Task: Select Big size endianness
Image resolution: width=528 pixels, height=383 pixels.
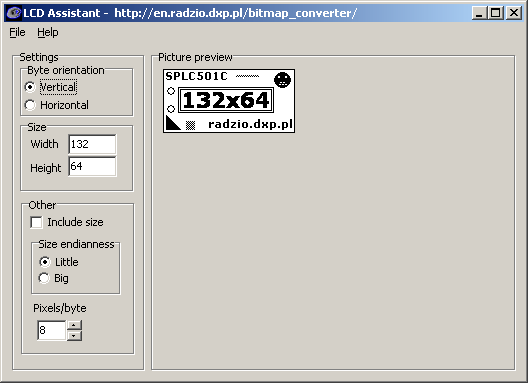Action: 44,278
